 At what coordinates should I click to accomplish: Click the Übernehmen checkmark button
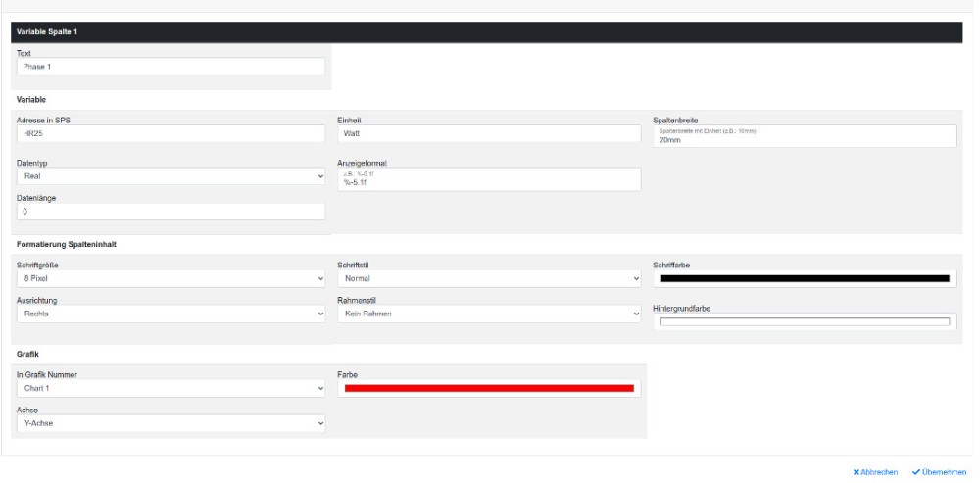pos(939,472)
